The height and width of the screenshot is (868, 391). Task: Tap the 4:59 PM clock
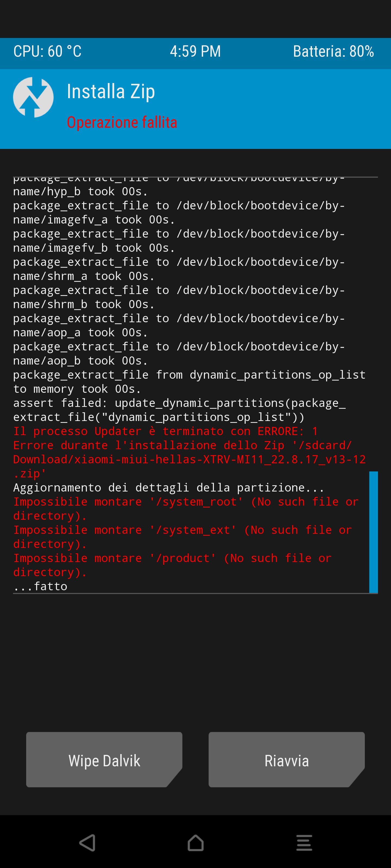(x=195, y=52)
